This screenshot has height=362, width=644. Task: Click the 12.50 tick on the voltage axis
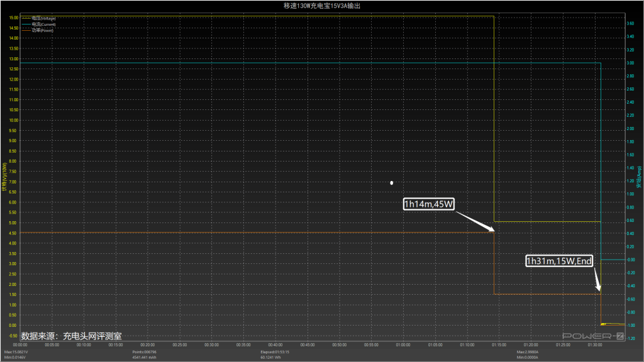pyautogui.click(x=14, y=69)
